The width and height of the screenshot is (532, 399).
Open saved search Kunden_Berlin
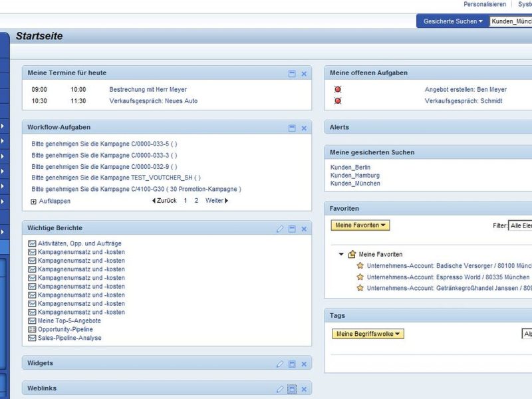click(350, 168)
